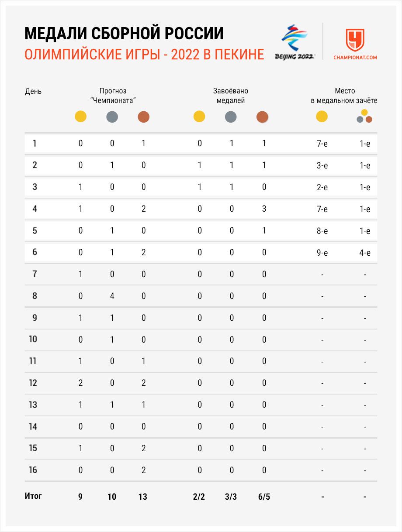Click the Championat.com shield logo
The width and height of the screenshot is (402, 532).
click(x=355, y=40)
